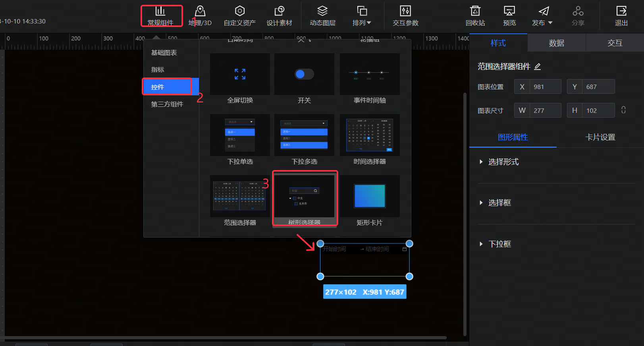This screenshot has width=644, height=346.
Task: Click the X position input field
Action: click(545, 87)
